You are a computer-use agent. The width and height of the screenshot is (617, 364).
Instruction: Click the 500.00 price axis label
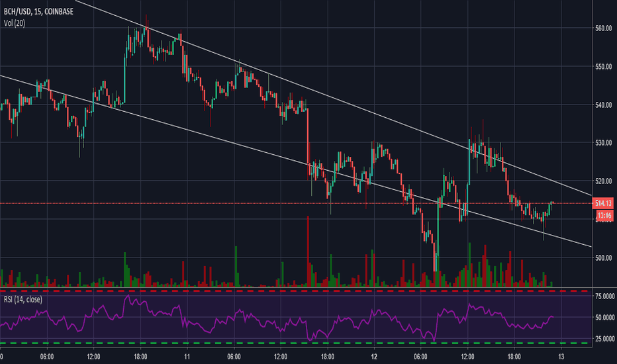coord(604,257)
